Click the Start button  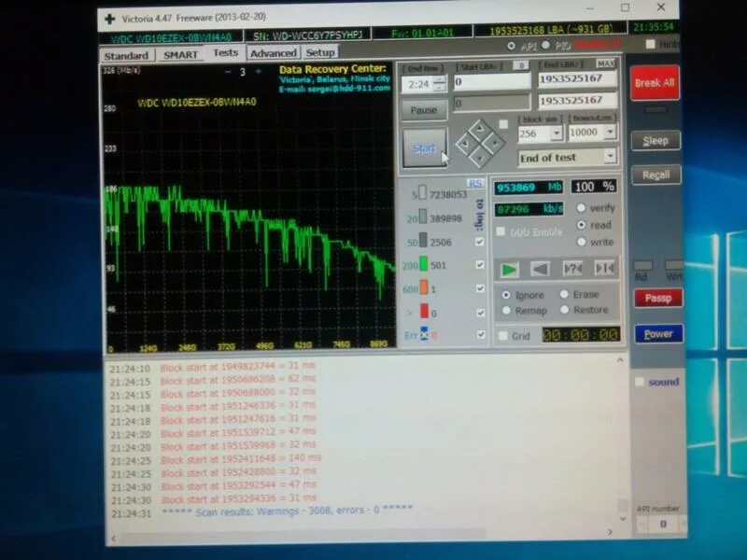pos(424,148)
